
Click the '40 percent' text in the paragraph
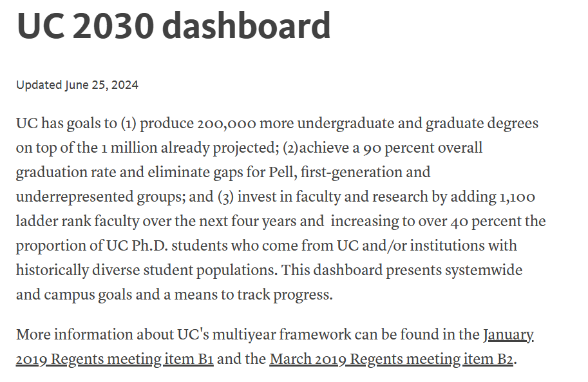[x=486, y=221]
